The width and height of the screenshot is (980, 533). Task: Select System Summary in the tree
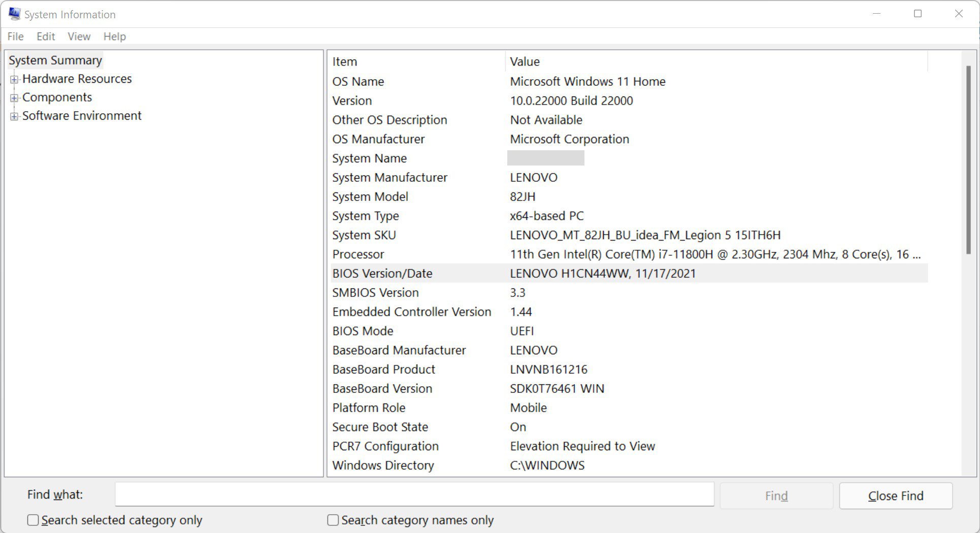(x=55, y=60)
